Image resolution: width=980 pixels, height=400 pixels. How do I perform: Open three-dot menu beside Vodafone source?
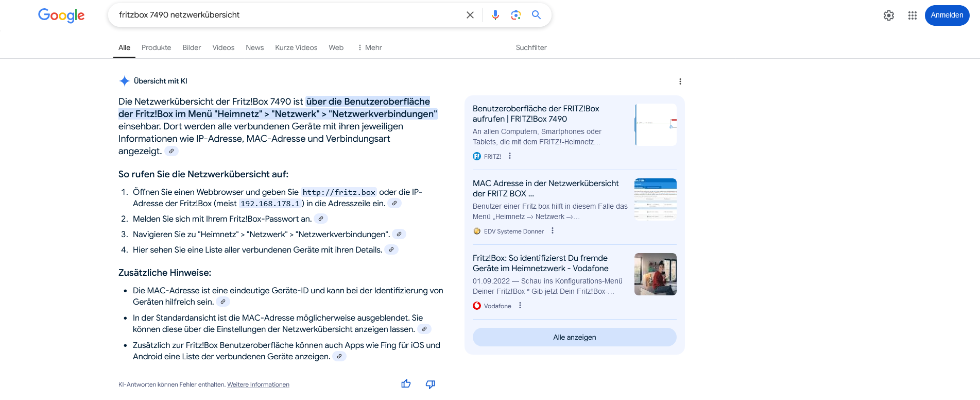[x=520, y=305]
